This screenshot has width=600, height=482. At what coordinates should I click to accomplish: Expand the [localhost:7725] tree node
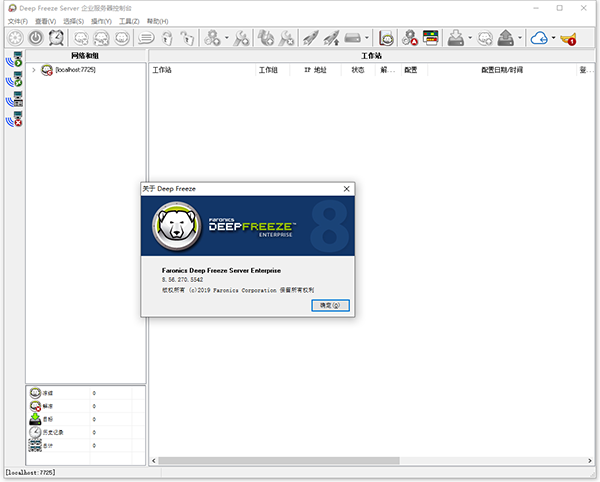point(34,70)
